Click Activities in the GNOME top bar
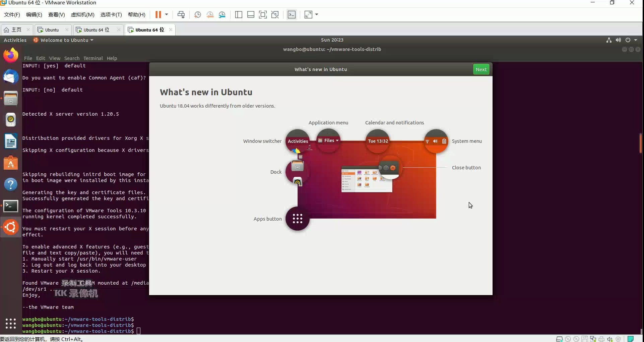The image size is (644, 342). click(x=15, y=40)
